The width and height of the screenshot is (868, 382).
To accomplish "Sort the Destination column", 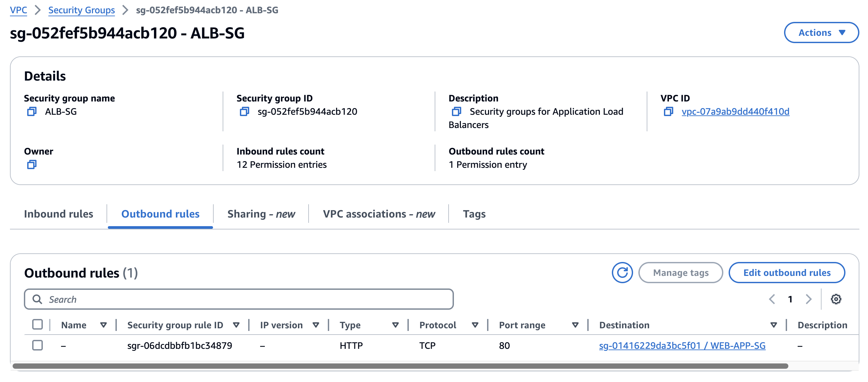I will (773, 325).
